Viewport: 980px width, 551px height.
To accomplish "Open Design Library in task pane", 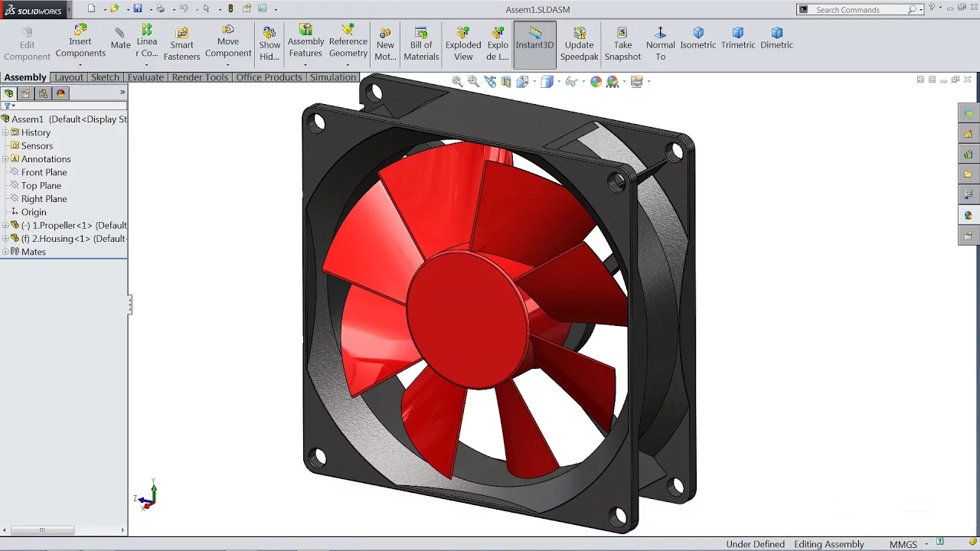I will [x=969, y=154].
